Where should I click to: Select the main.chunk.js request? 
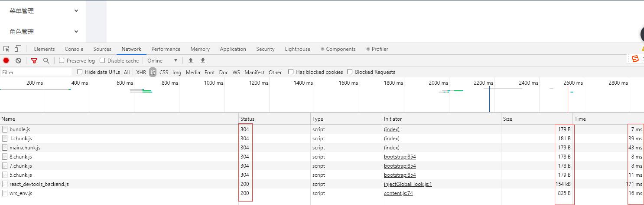point(322,148)
